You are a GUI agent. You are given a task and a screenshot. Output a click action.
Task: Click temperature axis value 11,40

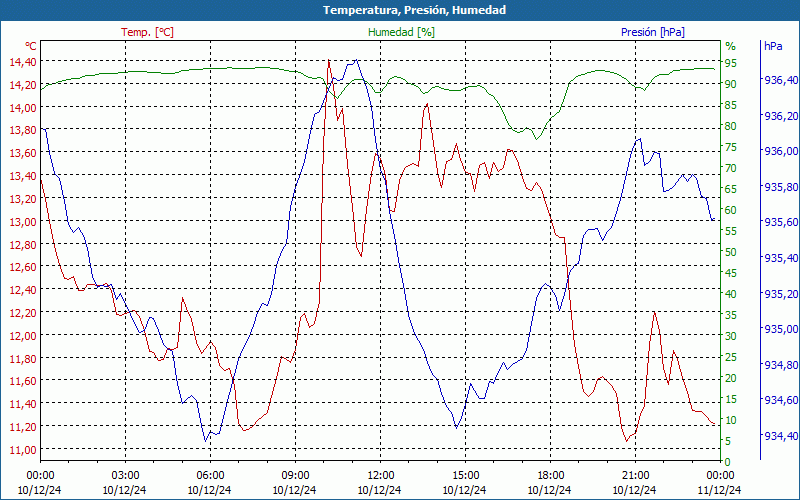coord(23,404)
